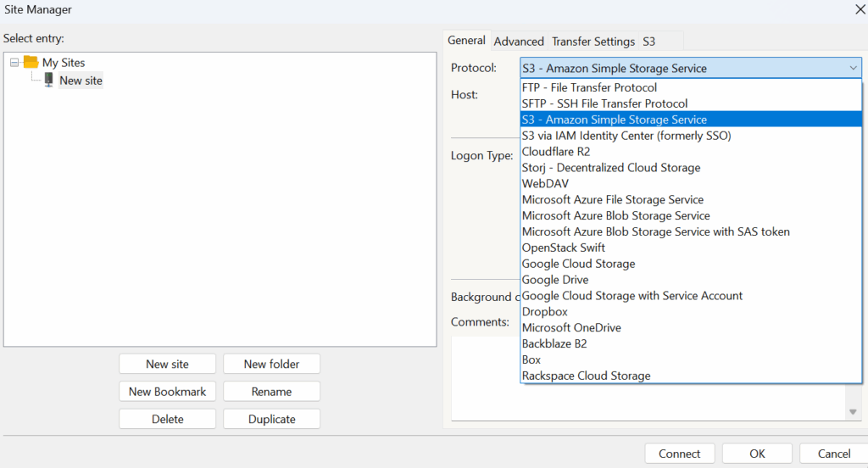Select New site entry in tree
Screen dimensions: 868x468
[x=81, y=81]
